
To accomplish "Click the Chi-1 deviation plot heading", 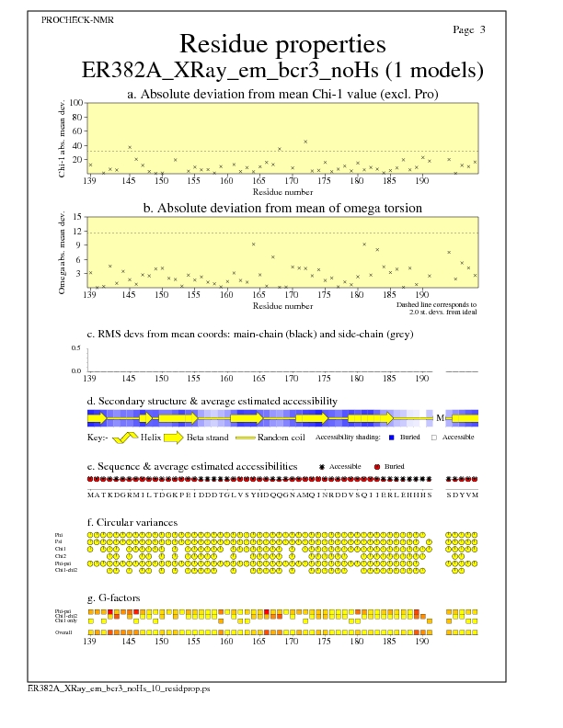I will (x=281, y=94).
